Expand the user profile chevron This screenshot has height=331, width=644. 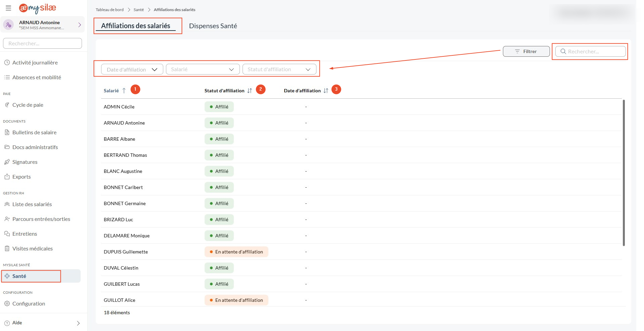click(80, 25)
